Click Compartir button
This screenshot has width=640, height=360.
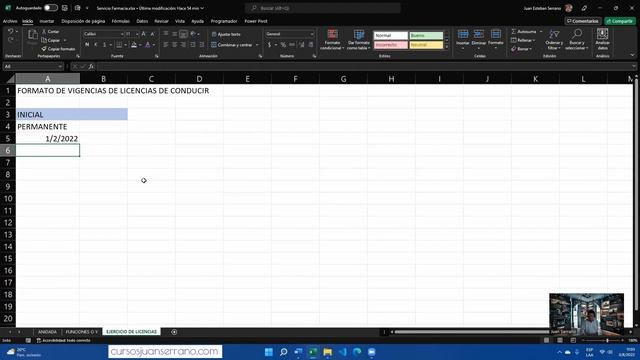click(620, 21)
